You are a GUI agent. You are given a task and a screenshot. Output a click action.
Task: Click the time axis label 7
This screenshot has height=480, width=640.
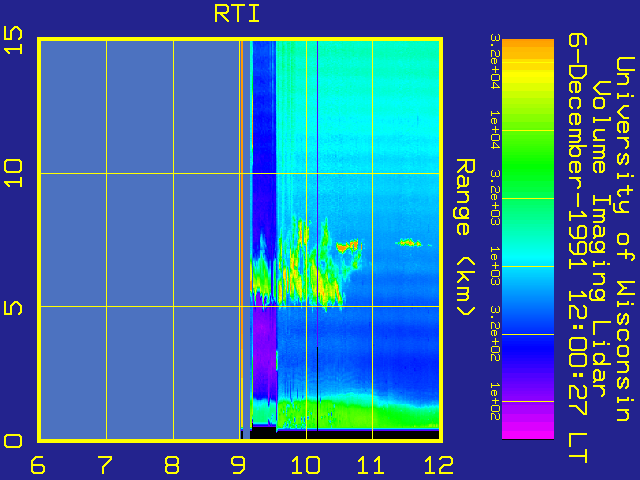click(105, 465)
